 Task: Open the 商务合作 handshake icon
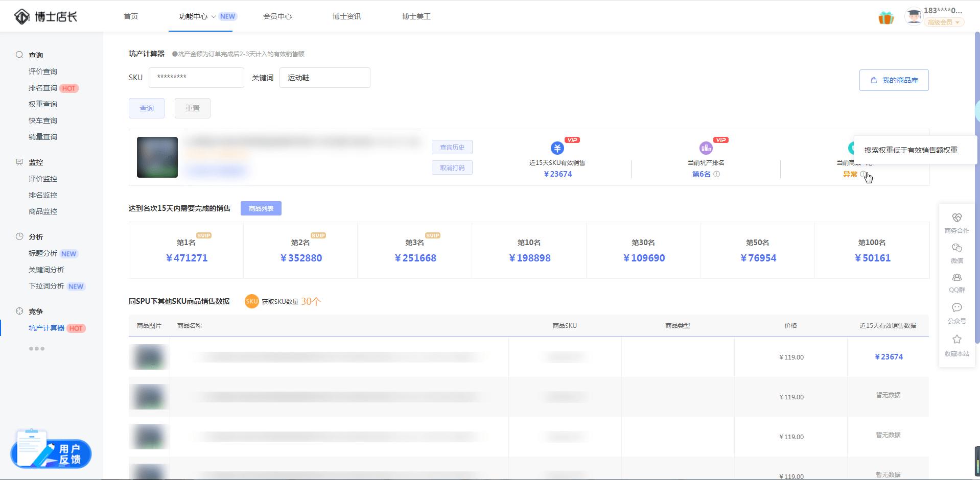coord(956,219)
